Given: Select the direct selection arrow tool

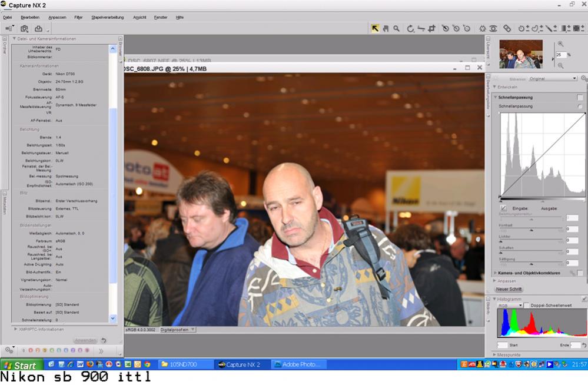Looking at the screenshot, I should (375, 28).
